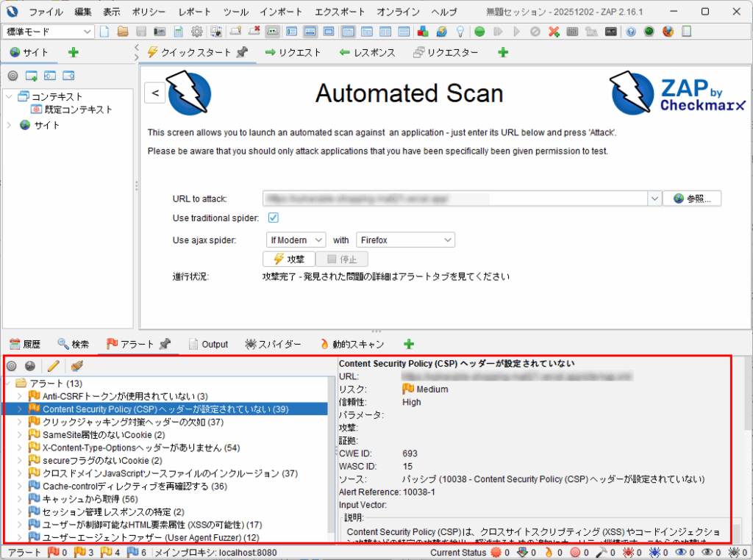Check add-on updates via the lightning icon
The height and width of the screenshot is (560, 753).
click(x=441, y=32)
